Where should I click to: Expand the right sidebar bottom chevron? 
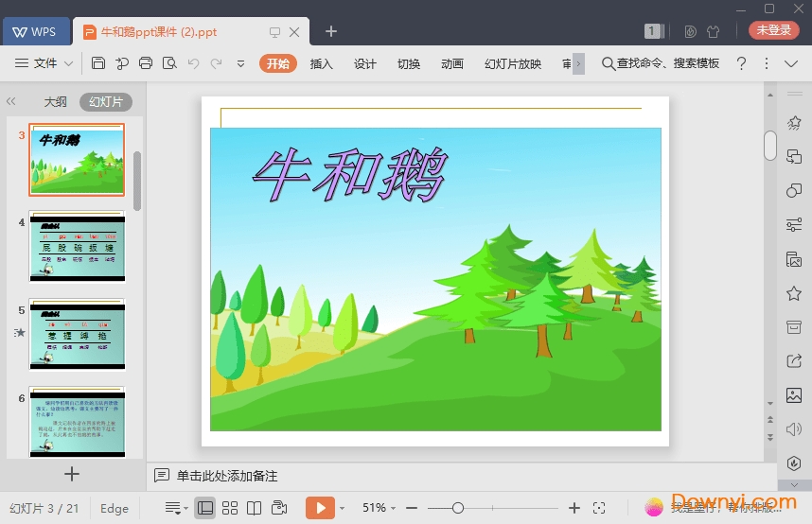tap(794, 485)
